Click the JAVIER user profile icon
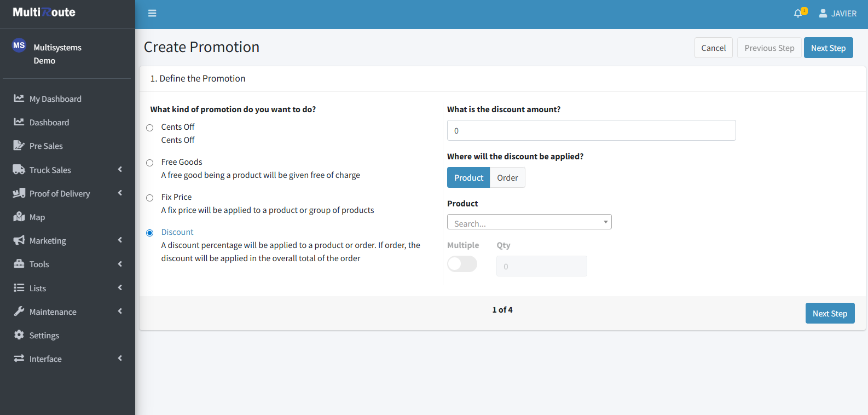 click(x=823, y=13)
